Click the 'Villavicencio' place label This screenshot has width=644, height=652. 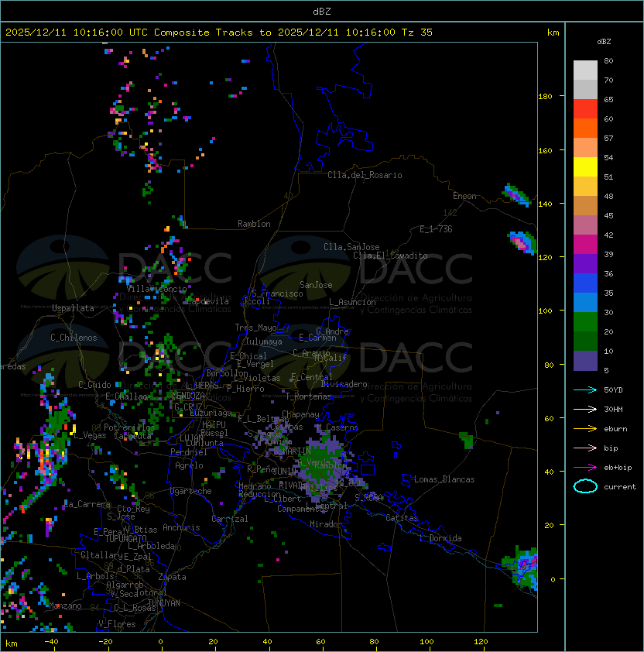pyautogui.click(x=156, y=289)
